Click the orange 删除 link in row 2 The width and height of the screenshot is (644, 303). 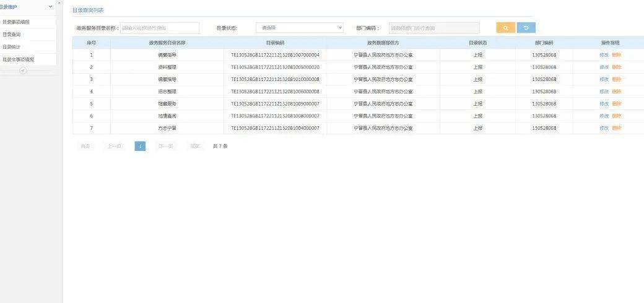617,67
